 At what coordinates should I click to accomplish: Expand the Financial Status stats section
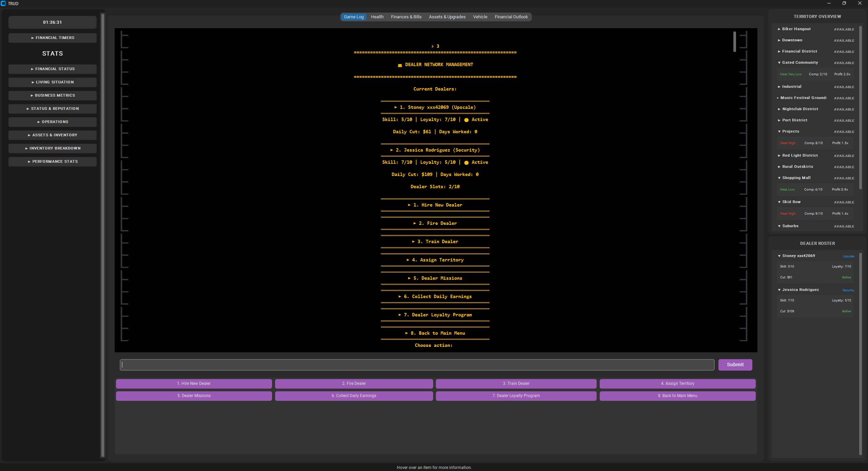click(53, 69)
